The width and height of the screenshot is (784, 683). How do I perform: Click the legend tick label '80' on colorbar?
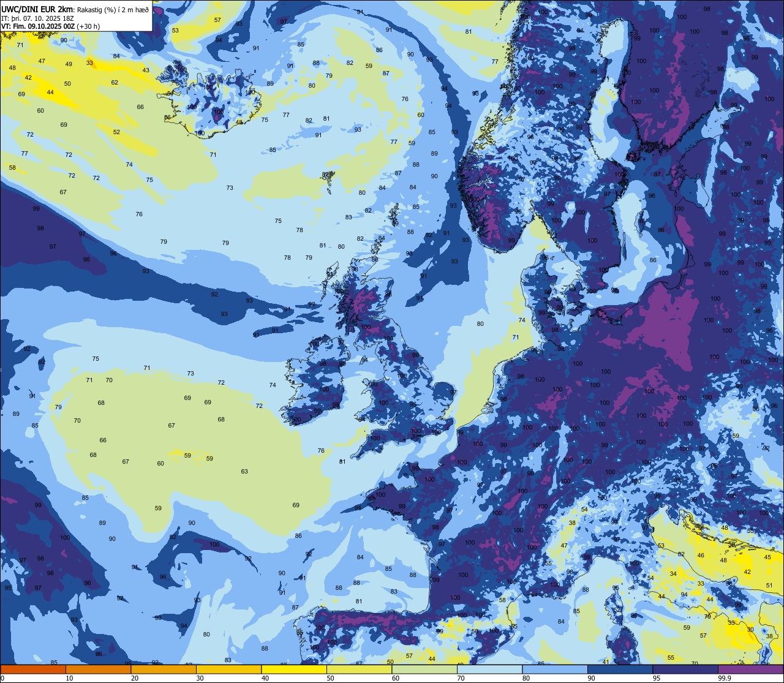pos(526,678)
